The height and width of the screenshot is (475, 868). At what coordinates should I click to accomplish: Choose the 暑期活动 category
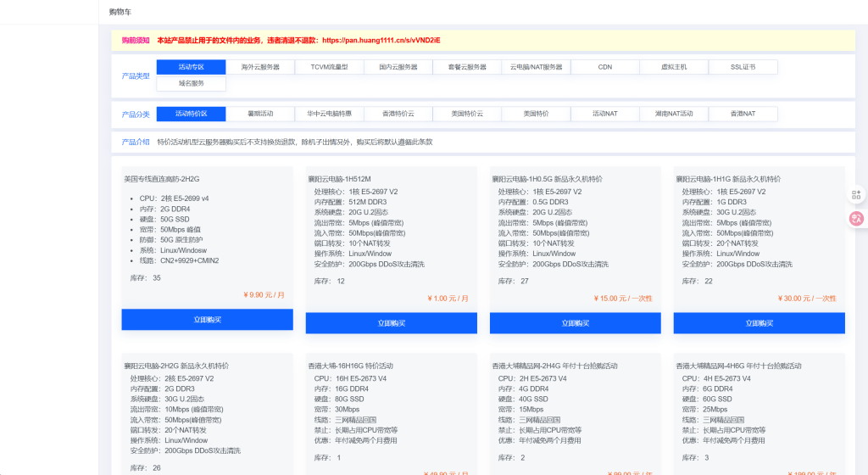[x=260, y=114]
